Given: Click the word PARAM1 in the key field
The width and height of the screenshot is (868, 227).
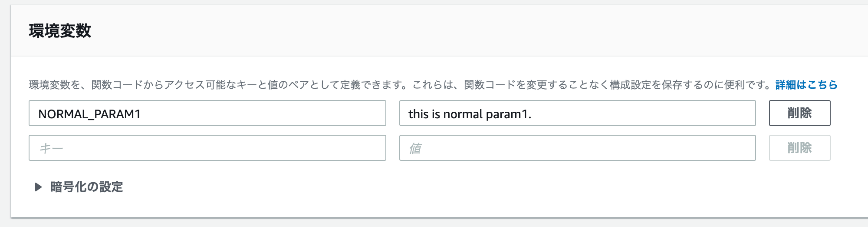Looking at the screenshot, I should tap(117, 114).
